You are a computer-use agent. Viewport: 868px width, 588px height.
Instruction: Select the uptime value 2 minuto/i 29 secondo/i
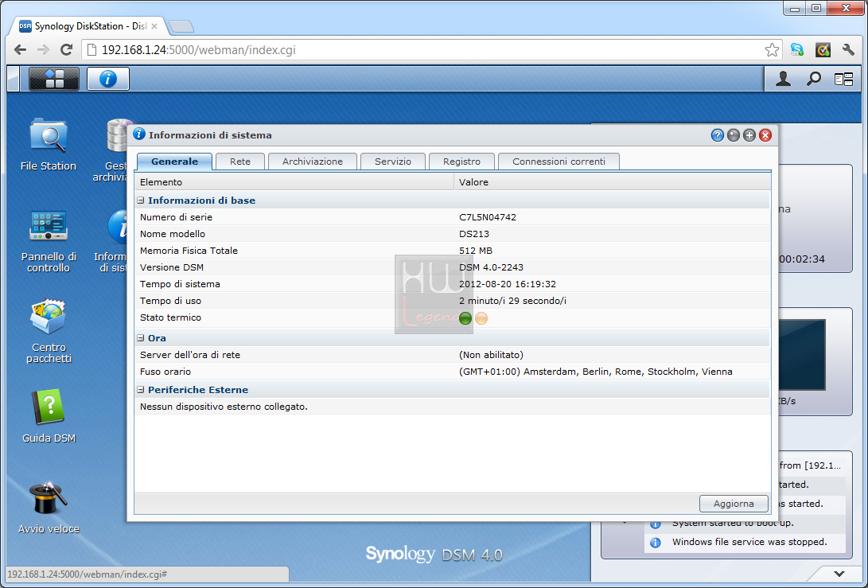(x=512, y=301)
